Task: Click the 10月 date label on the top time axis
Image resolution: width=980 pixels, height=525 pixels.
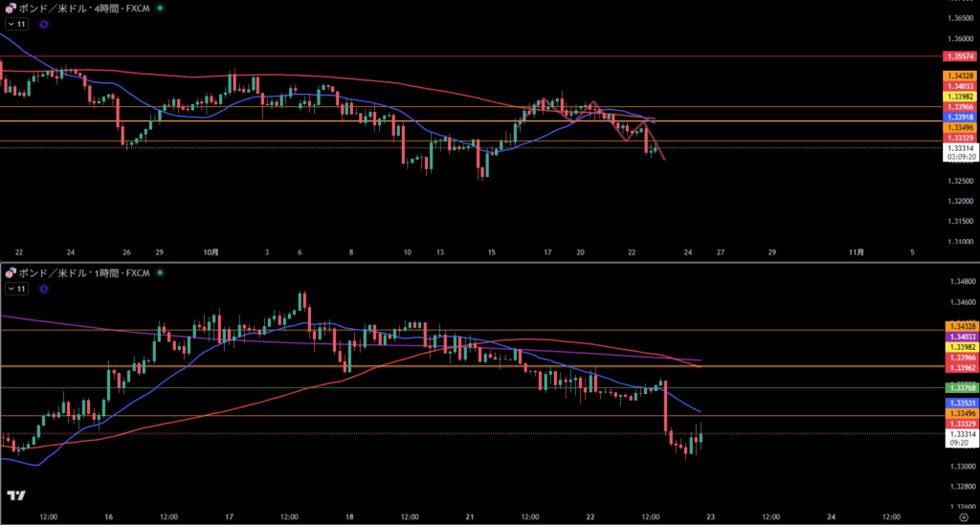Action: click(212, 253)
